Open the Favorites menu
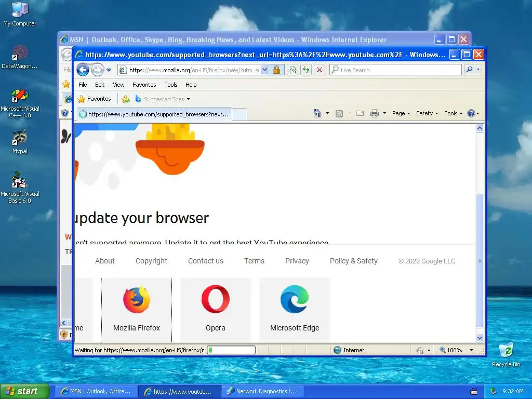Screen dimensions: 532x399 (144, 85)
